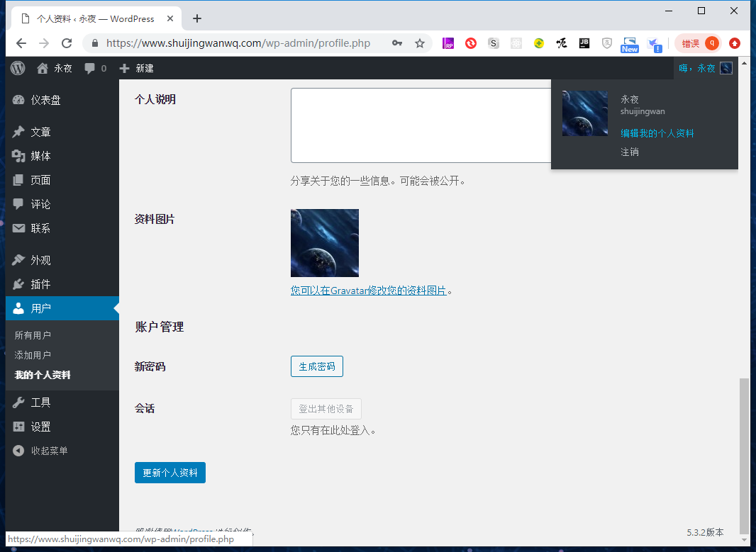Click the browser back arrow

pos(21,43)
